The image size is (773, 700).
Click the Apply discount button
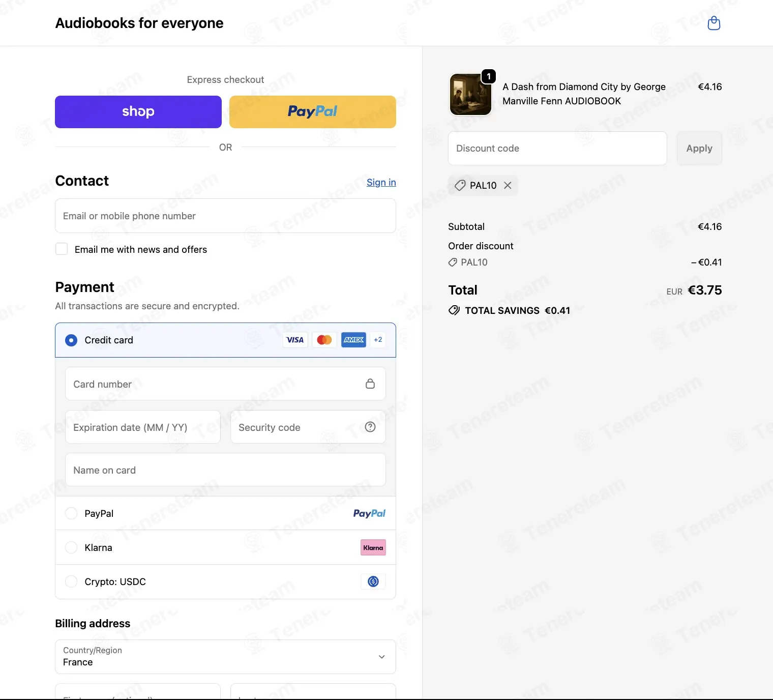pyautogui.click(x=699, y=148)
